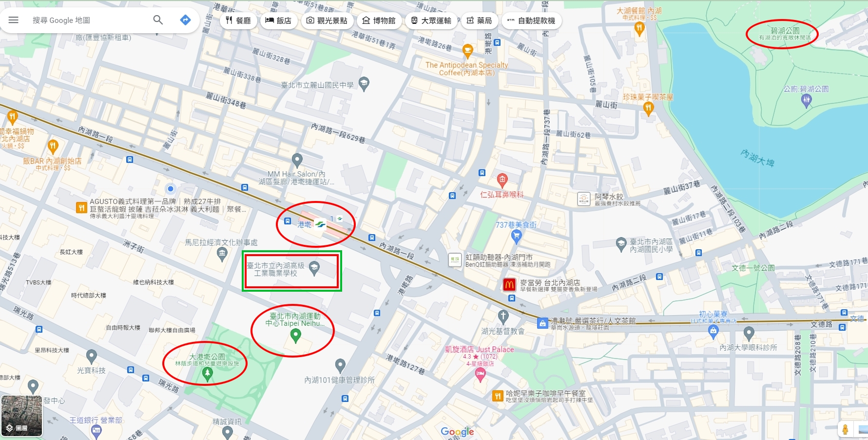Open directions with the blue arrow icon

point(185,20)
